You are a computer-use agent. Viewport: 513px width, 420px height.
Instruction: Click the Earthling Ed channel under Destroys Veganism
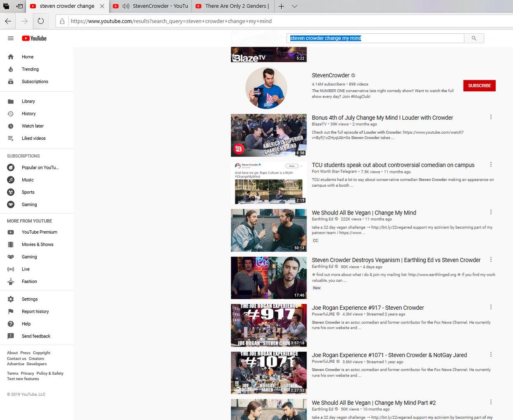(x=322, y=267)
